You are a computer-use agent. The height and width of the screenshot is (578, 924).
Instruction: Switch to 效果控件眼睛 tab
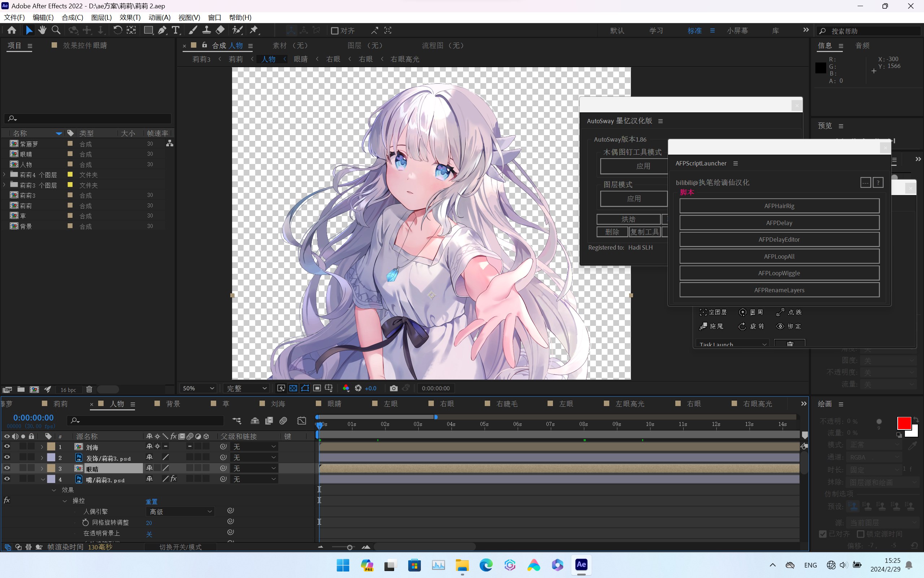pos(84,46)
